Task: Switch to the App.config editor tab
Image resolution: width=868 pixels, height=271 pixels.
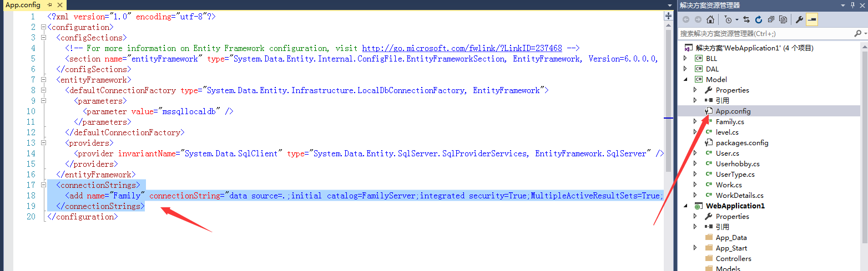Action: click(23, 5)
